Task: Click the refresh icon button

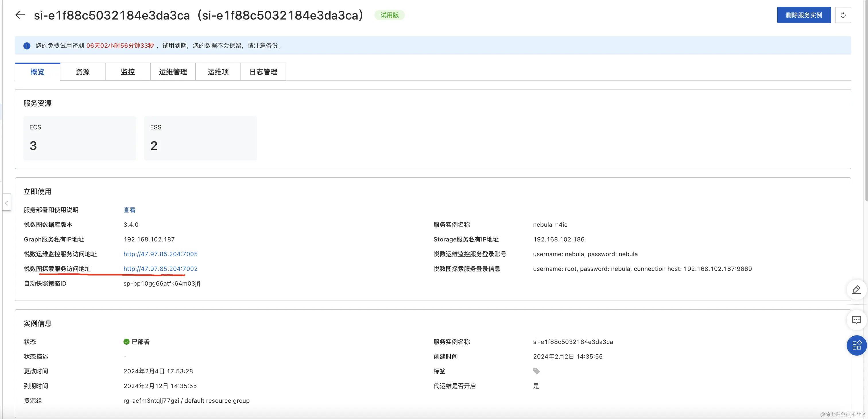Action: click(843, 15)
